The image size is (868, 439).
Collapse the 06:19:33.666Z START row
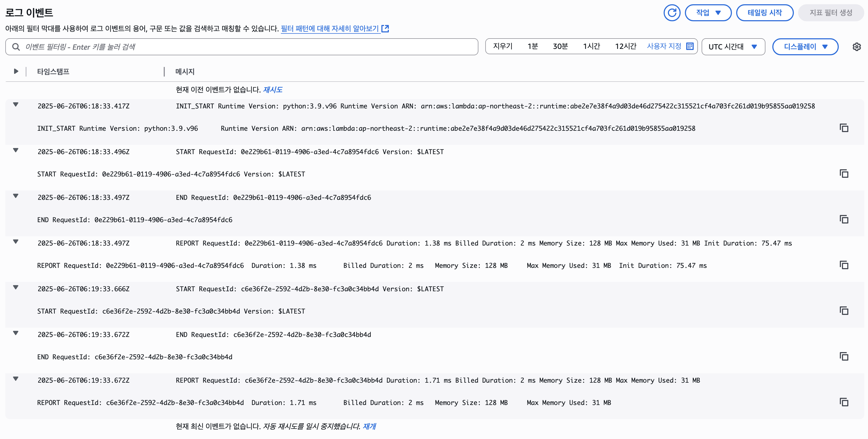pyautogui.click(x=15, y=287)
